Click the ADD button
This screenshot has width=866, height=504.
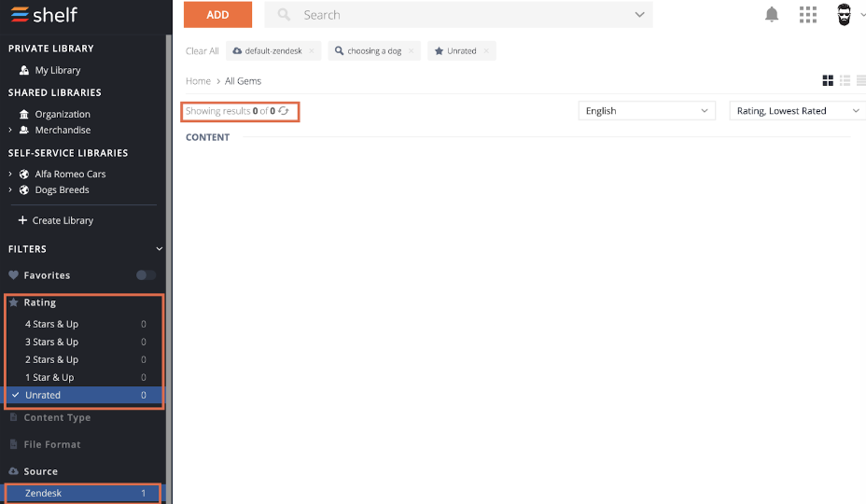point(217,14)
